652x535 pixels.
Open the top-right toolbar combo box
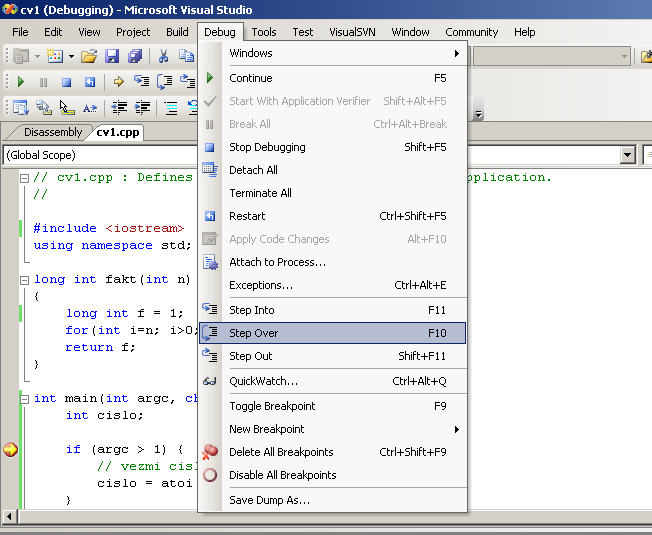(552, 56)
